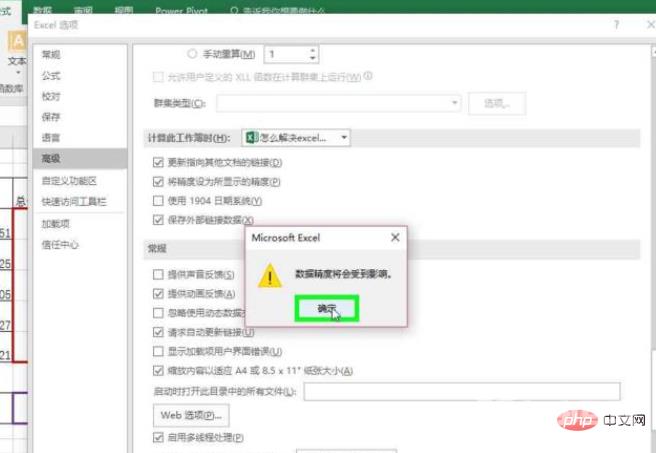This screenshot has width=656, height=453.
Task: Close the Microsoft Excel warning message box
Action: pos(394,238)
